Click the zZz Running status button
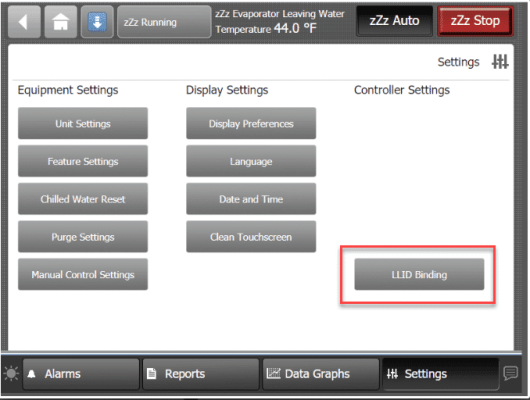This screenshot has width=530, height=400. 164,22
